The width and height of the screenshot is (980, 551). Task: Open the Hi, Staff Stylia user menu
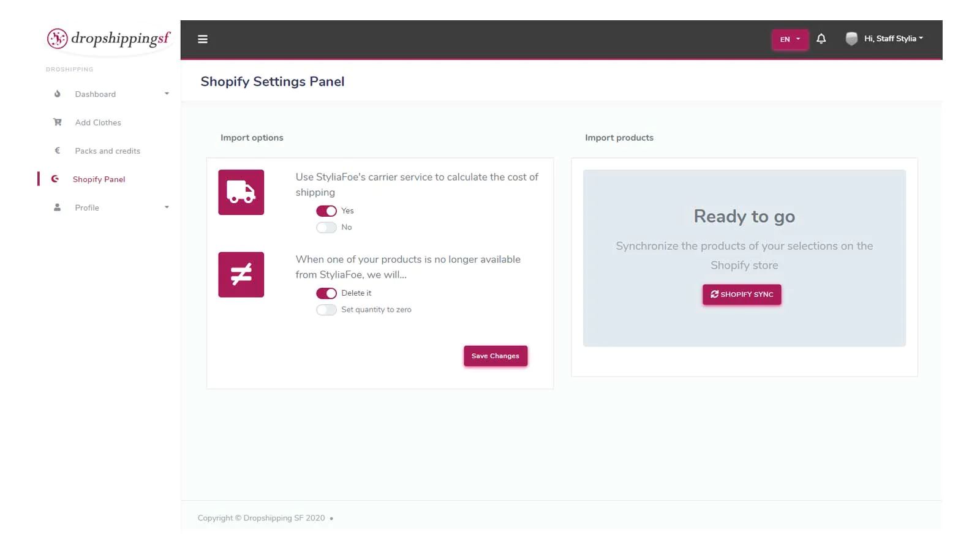point(893,39)
